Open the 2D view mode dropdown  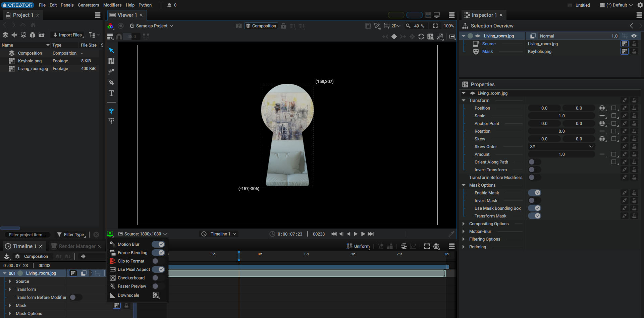coord(396,26)
